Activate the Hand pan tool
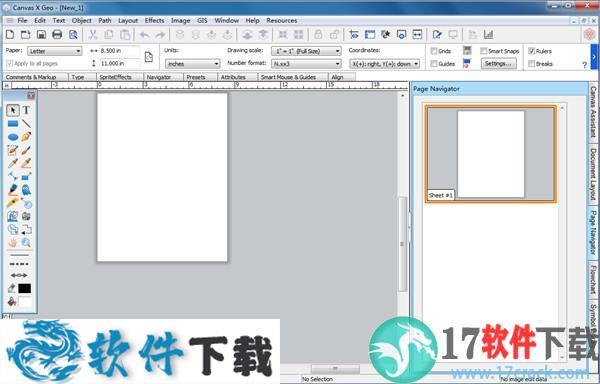The image size is (600, 384). [13, 242]
